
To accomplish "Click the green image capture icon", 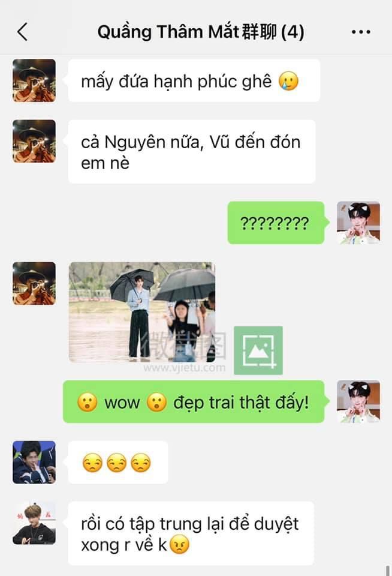I will pyautogui.click(x=258, y=350).
